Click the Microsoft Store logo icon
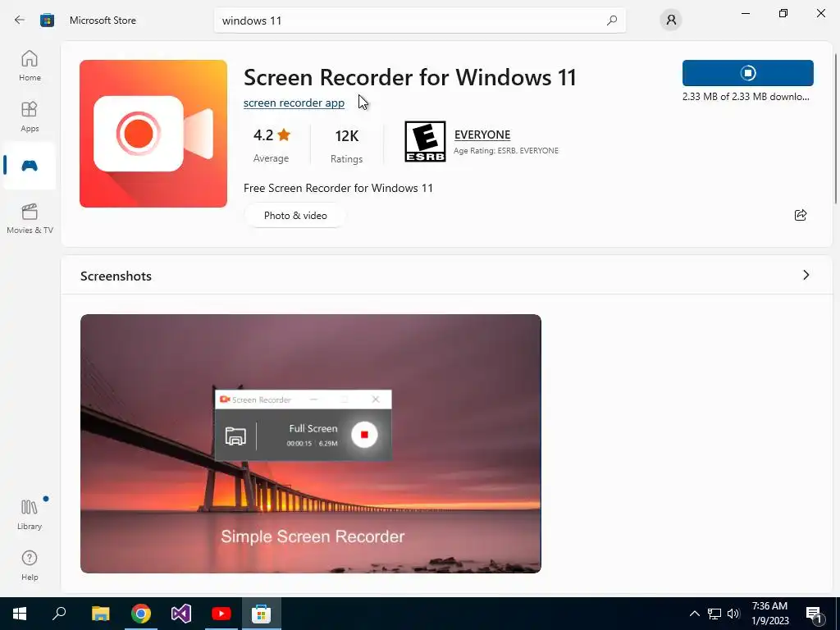The height and width of the screenshot is (630, 840). click(47, 21)
